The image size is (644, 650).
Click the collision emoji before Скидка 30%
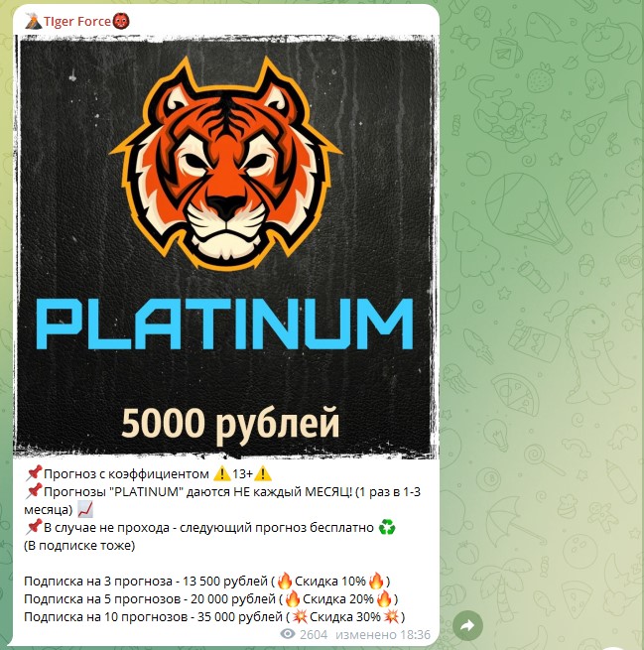coord(300,617)
